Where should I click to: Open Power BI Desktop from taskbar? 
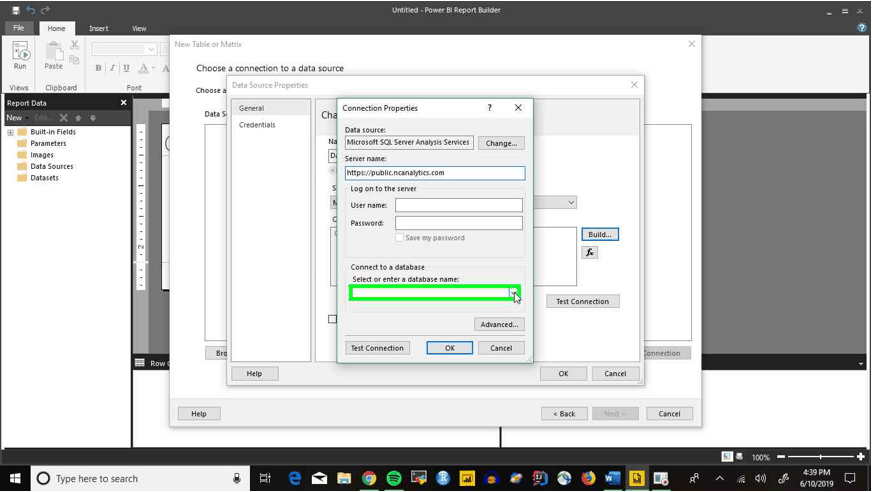tap(467, 479)
